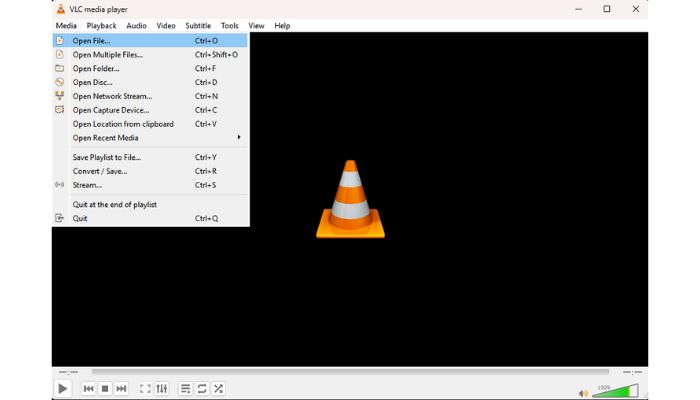Expand the Open Recent Media submenu

point(150,138)
